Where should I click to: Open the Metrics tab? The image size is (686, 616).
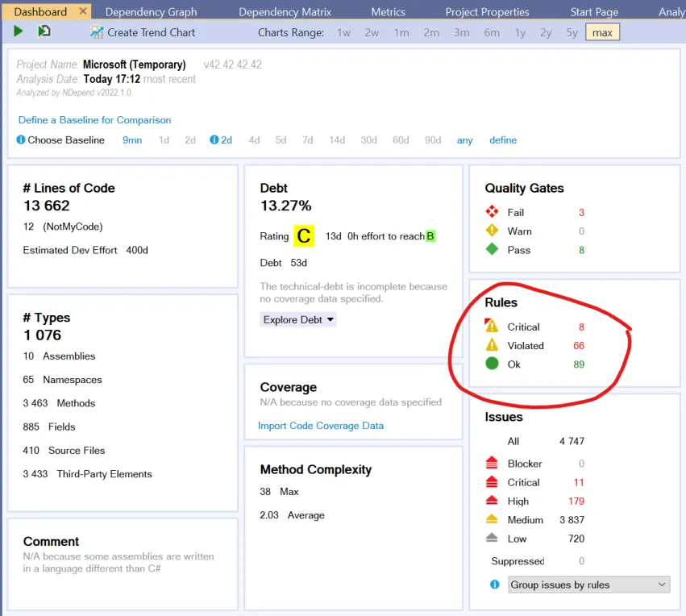[x=388, y=10]
